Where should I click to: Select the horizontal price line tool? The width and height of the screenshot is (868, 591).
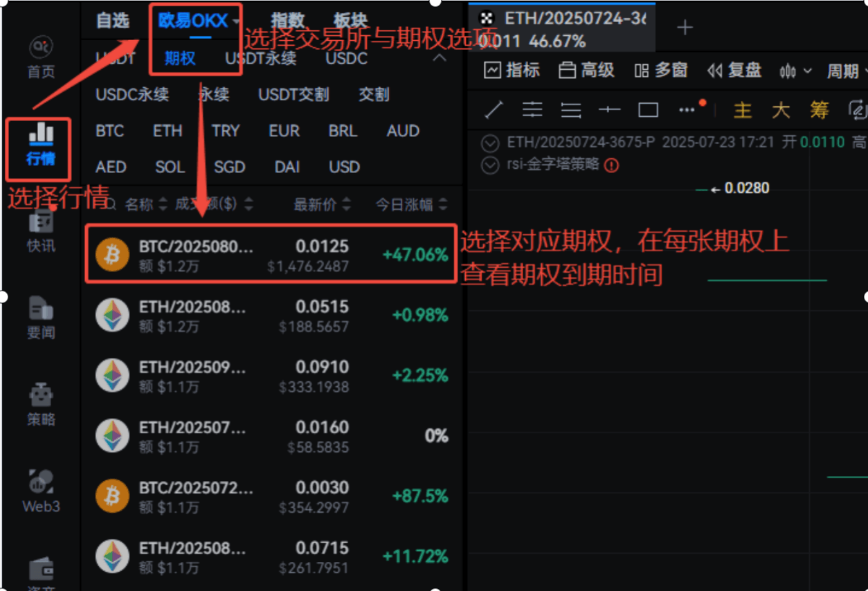[x=609, y=109]
